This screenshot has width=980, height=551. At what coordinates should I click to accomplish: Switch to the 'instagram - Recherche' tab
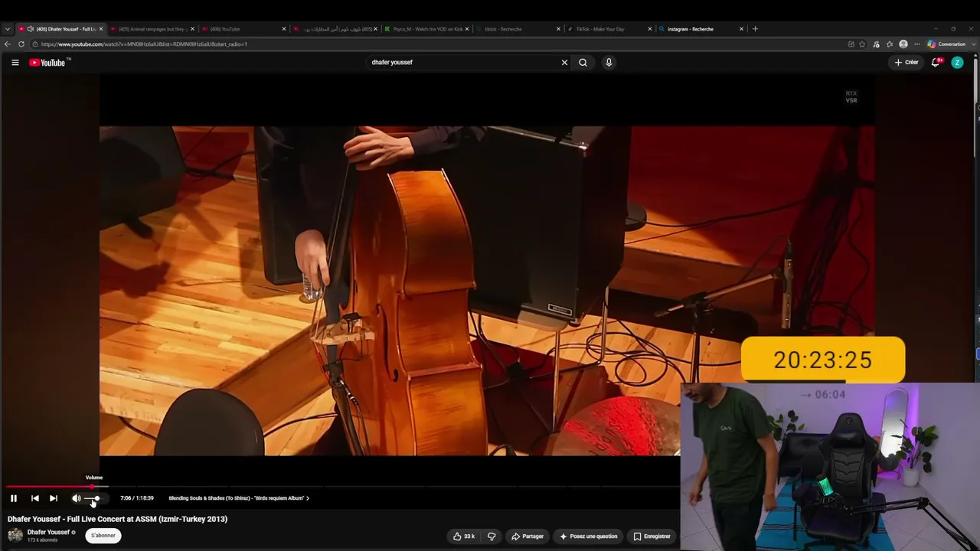point(701,29)
